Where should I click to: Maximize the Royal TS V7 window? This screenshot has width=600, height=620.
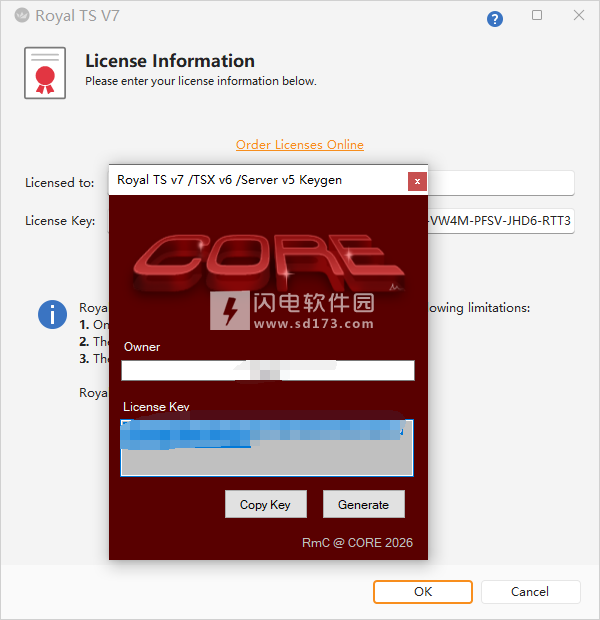(x=537, y=16)
